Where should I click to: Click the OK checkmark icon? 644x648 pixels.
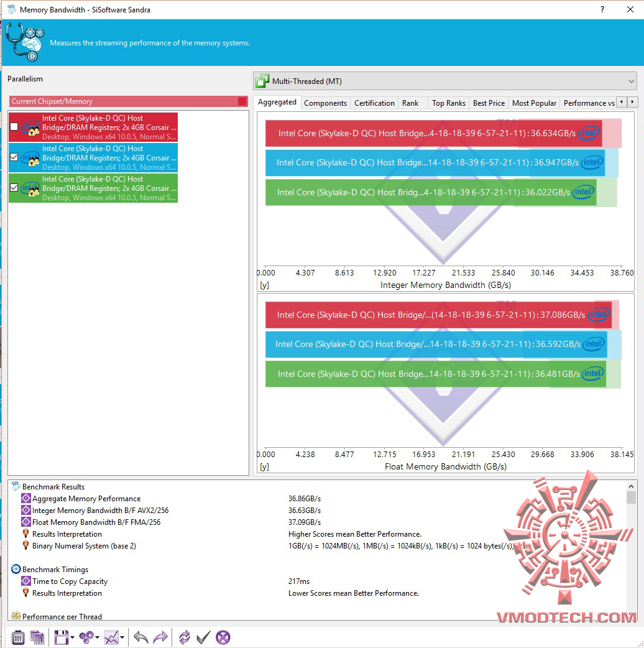pos(203,637)
